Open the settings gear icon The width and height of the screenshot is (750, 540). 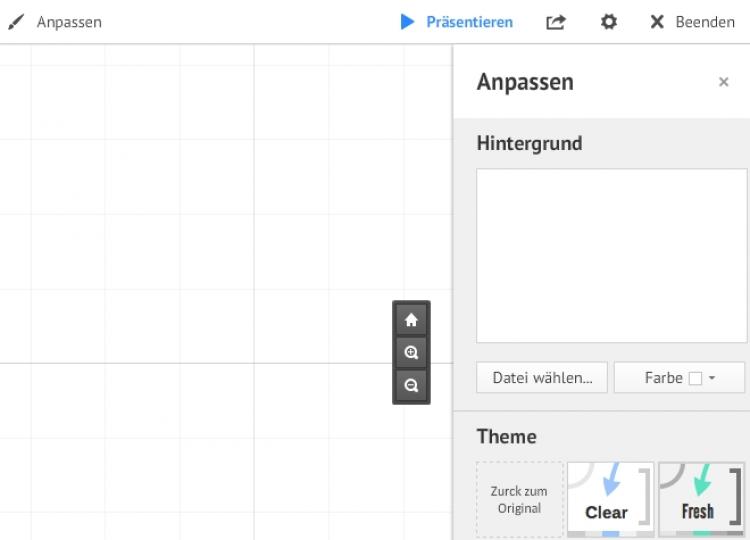tap(608, 22)
